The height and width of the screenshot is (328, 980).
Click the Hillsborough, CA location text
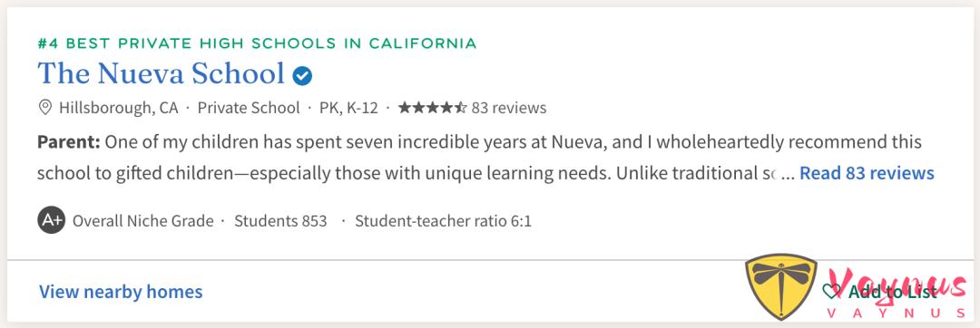click(x=119, y=108)
